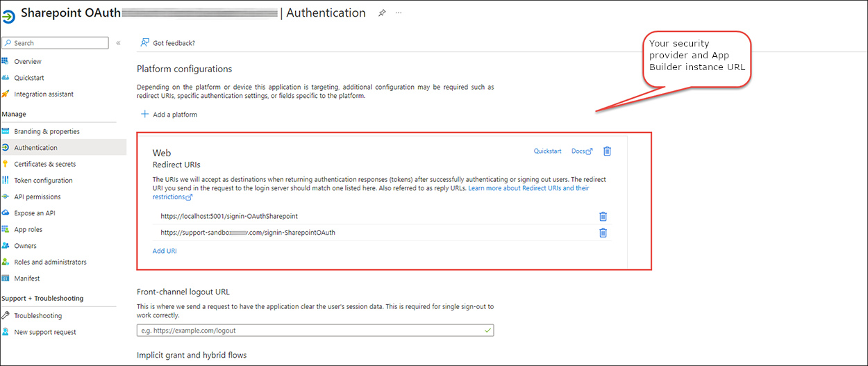The width and height of the screenshot is (868, 366).
Task: Click Got feedback? button
Action: pos(168,43)
